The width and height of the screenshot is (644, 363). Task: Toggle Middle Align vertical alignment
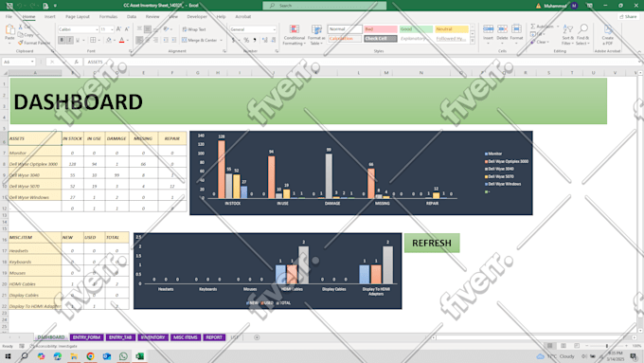click(148, 29)
